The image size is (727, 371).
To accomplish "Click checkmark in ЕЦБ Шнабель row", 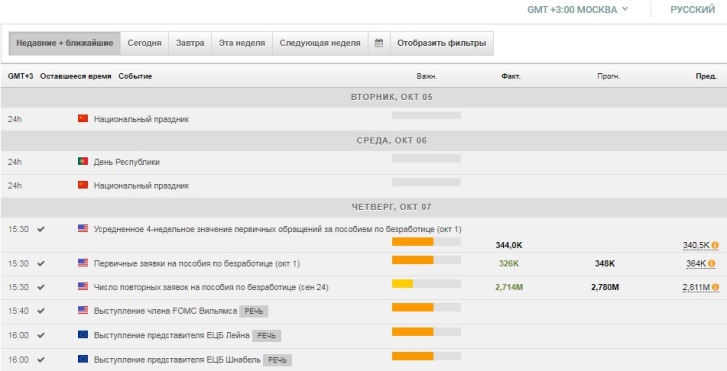I will click(x=41, y=359).
